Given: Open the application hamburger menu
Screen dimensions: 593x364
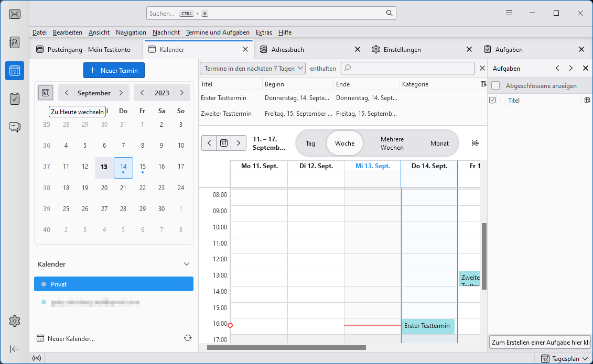Looking at the screenshot, I should 509,13.
